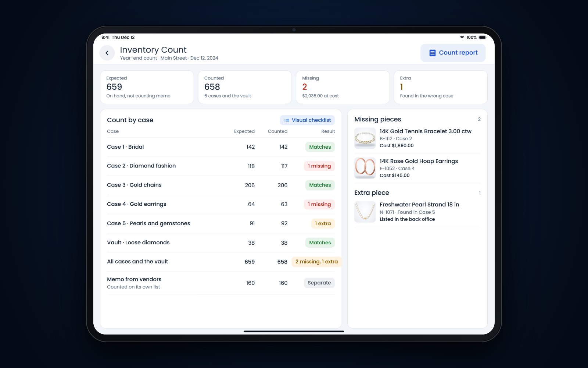Image resolution: width=588 pixels, height=368 pixels.
Task: Click the Case column header
Action: pos(113,131)
